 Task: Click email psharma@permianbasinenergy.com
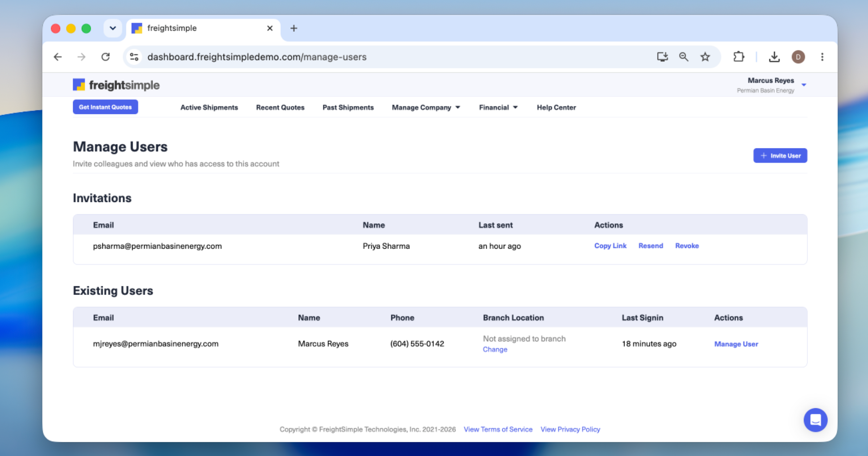[x=157, y=246]
